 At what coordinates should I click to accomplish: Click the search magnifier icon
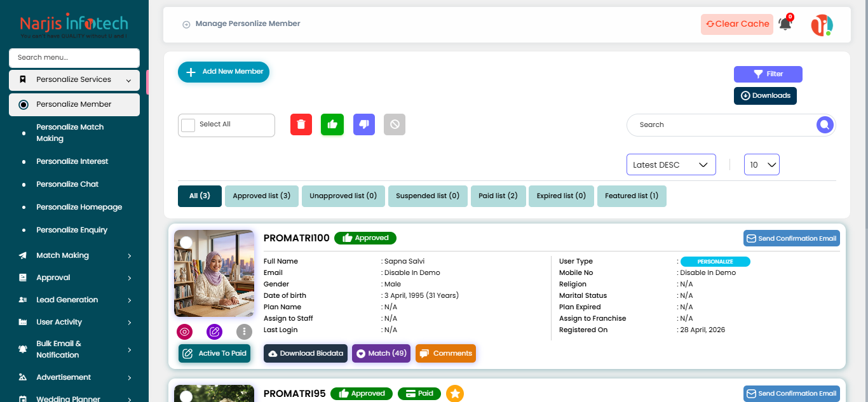click(825, 125)
